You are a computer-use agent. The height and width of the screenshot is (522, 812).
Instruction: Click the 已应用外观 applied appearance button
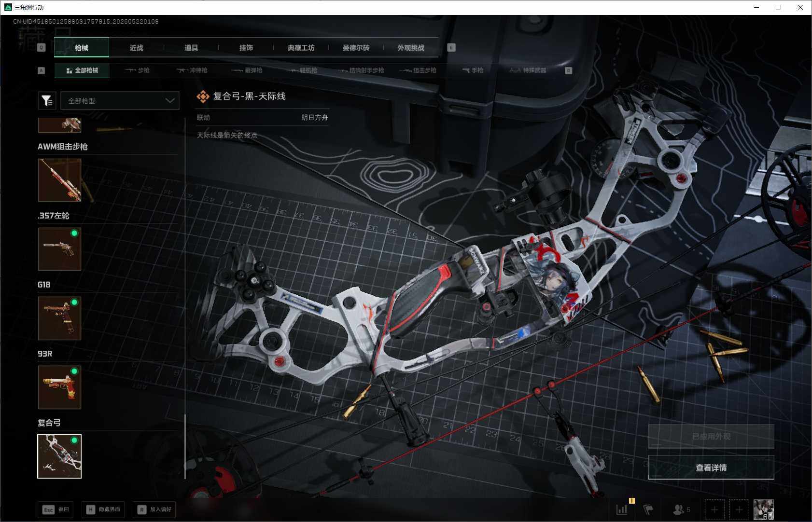[711, 436]
